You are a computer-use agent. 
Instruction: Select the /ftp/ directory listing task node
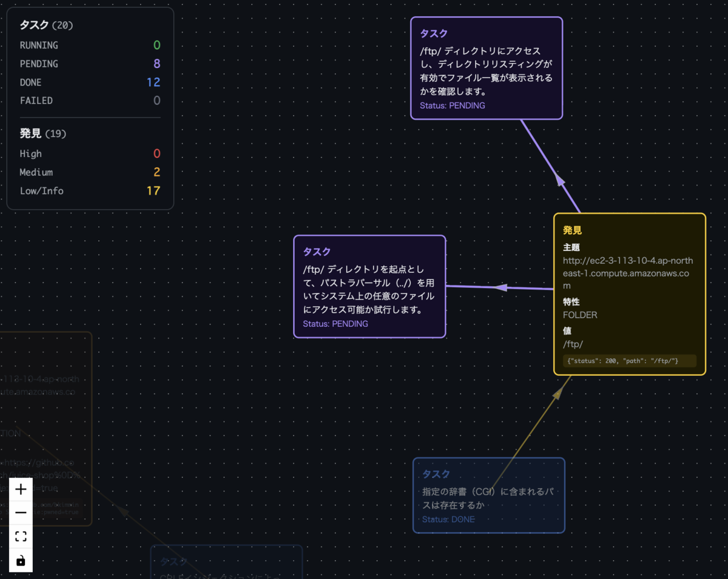(487, 68)
